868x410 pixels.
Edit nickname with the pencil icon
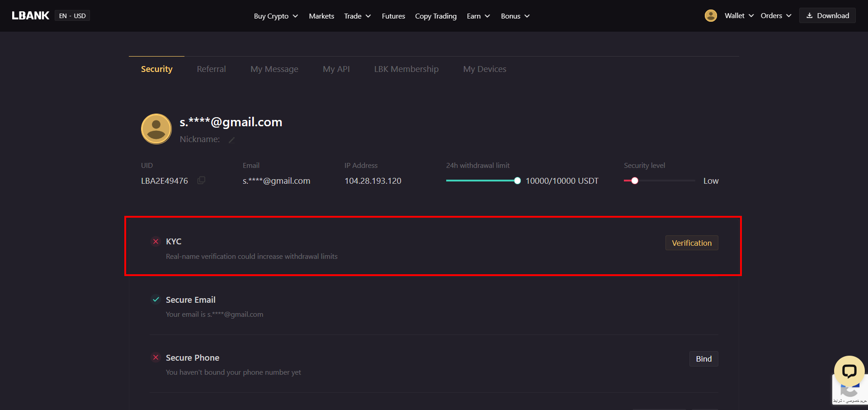click(x=231, y=140)
